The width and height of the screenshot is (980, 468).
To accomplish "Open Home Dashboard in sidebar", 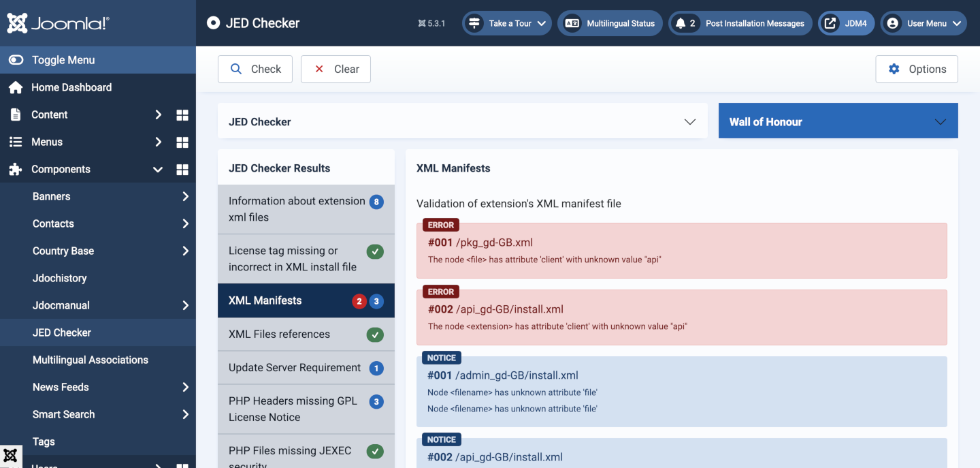I will coord(98,87).
